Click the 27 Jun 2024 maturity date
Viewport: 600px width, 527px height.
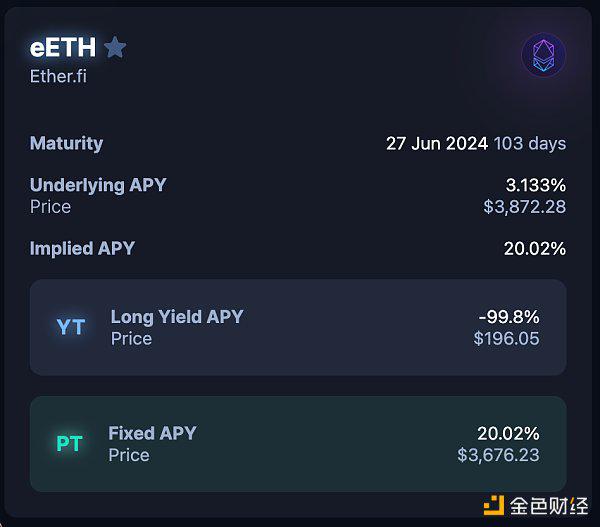pos(436,143)
